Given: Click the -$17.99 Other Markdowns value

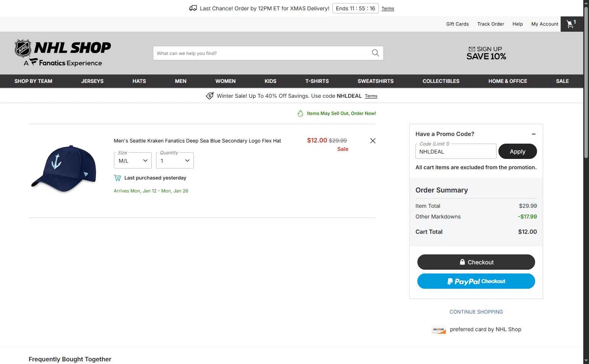Looking at the screenshot, I should pyautogui.click(x=527, y=217).
